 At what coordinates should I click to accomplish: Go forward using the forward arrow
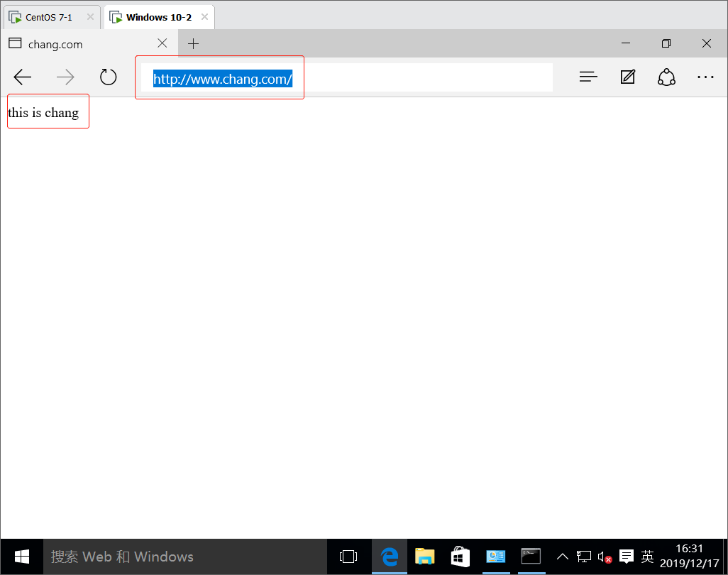[x=65, y=77]
